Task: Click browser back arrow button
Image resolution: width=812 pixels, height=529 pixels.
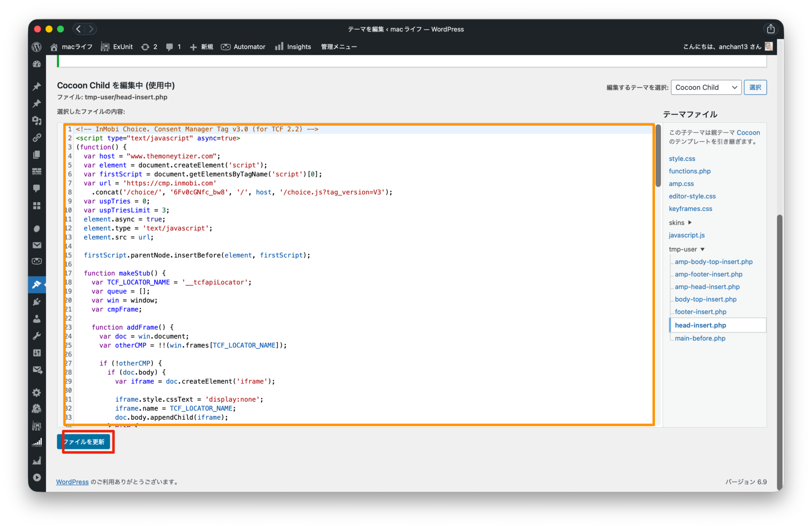Action: (79, 29)
